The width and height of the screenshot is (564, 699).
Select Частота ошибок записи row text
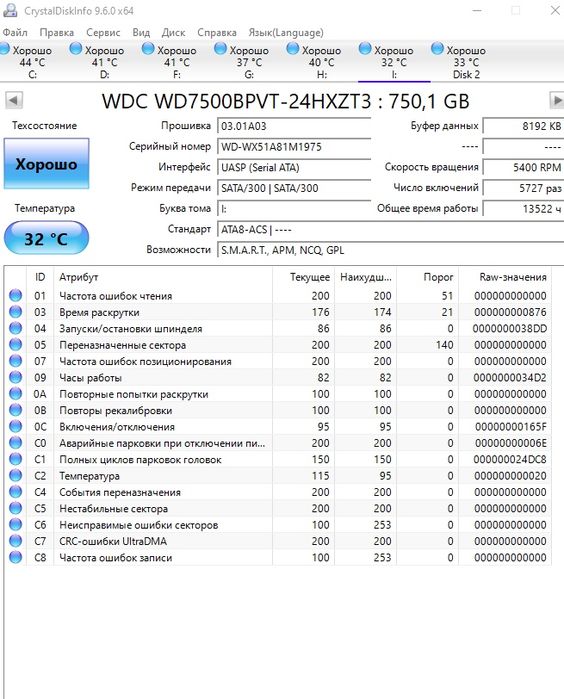pos(115,558)
